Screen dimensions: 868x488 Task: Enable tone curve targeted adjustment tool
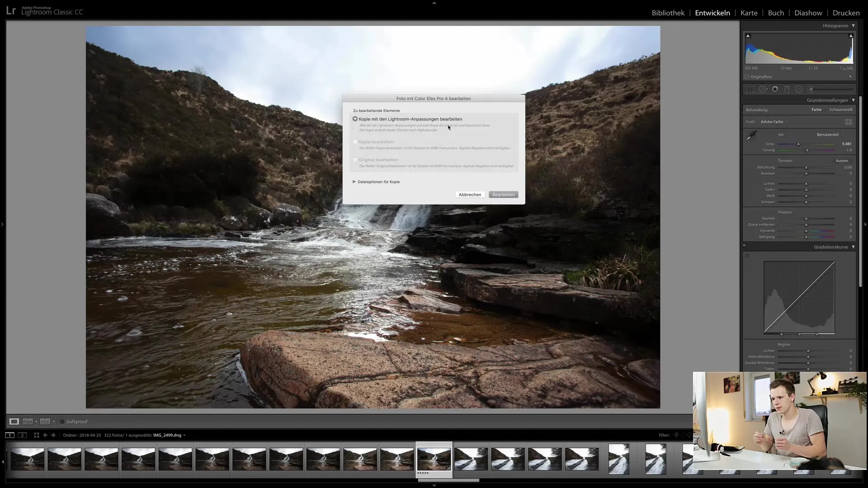[747, 256]
